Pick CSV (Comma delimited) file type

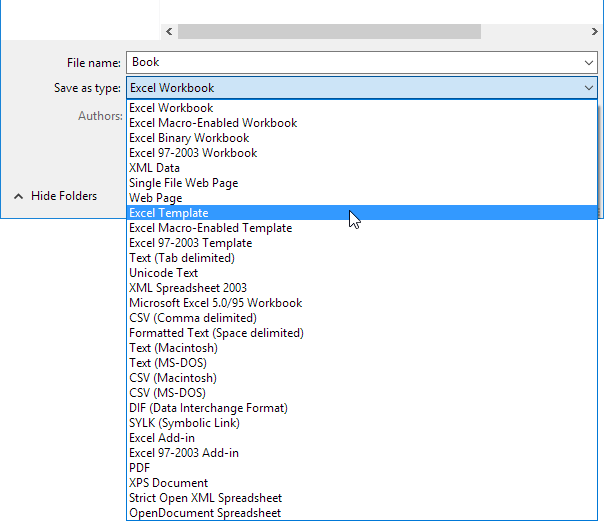[192, 318]
